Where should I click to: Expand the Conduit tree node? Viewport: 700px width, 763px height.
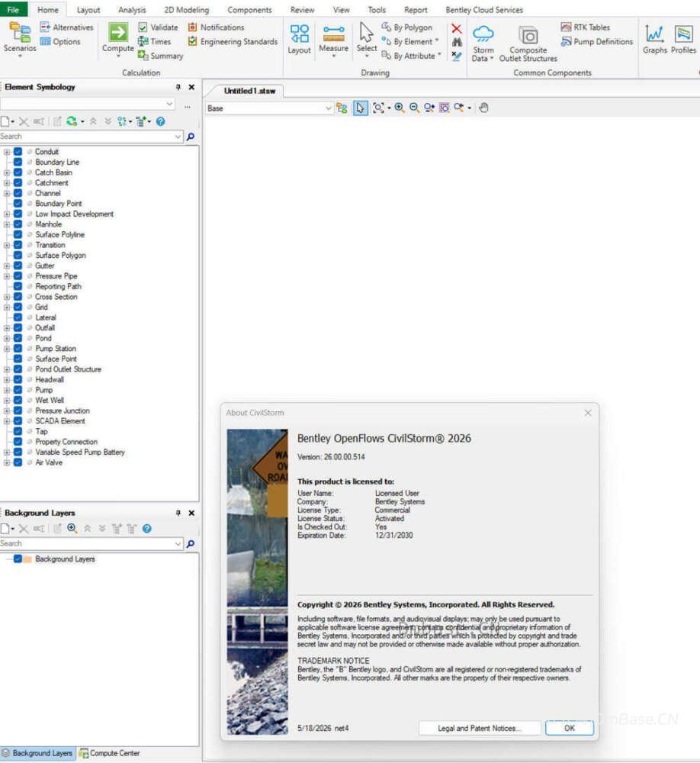7,152
